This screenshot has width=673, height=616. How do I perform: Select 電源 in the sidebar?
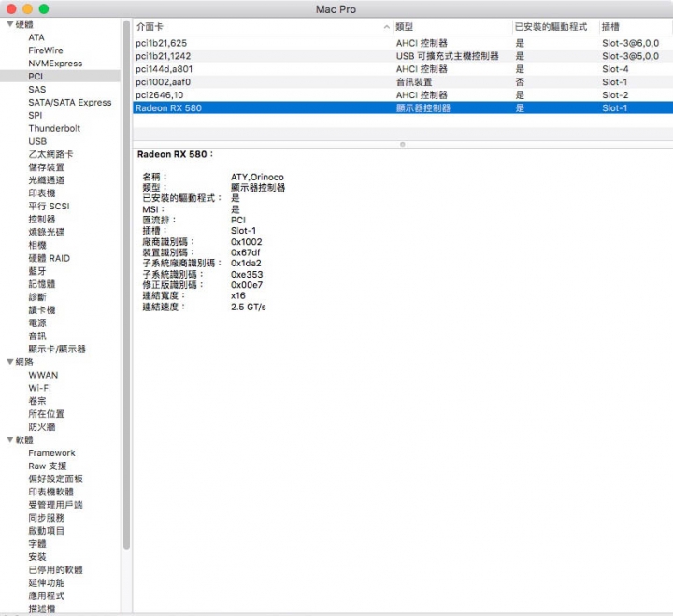coord(37,322)
